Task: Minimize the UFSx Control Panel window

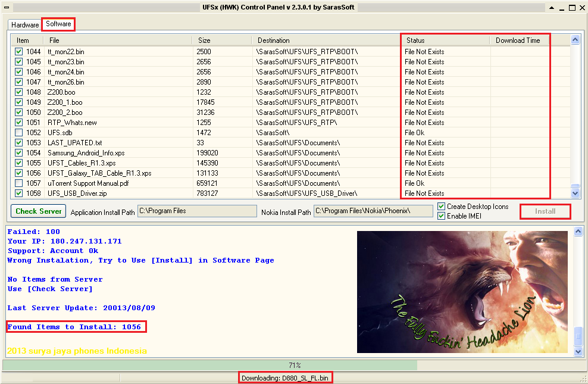Action: (x=562, y=8)
